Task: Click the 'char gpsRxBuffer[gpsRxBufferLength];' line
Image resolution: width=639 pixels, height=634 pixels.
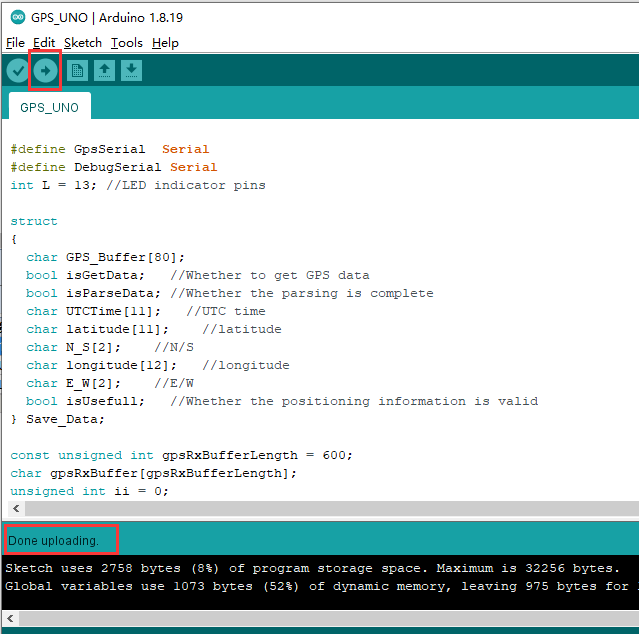Action: (x=154, y=473)
